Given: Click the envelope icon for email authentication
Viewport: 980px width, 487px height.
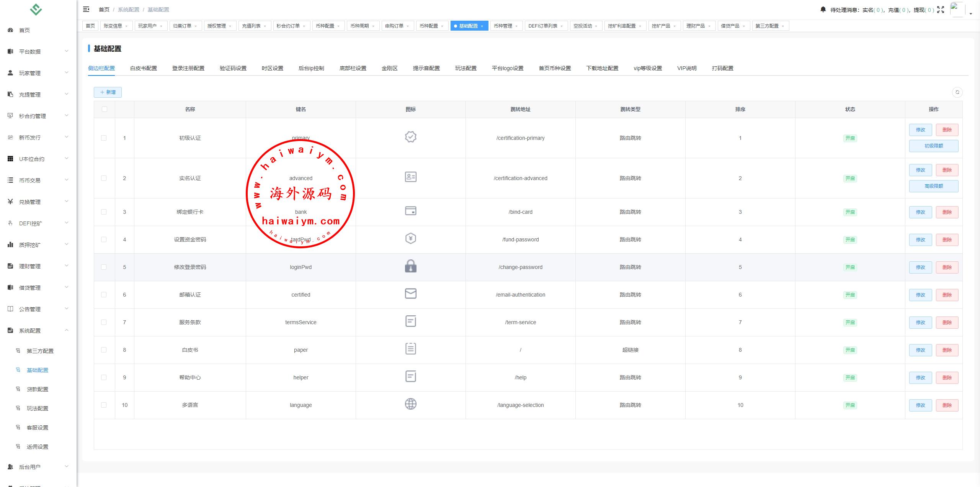Looking at the screenshot, I should pos(410,294).
